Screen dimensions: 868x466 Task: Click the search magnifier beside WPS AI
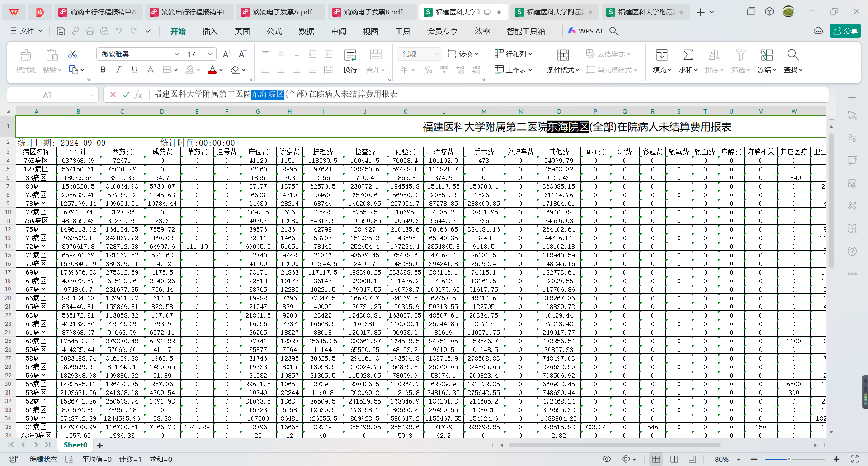[x=613, y=31]
